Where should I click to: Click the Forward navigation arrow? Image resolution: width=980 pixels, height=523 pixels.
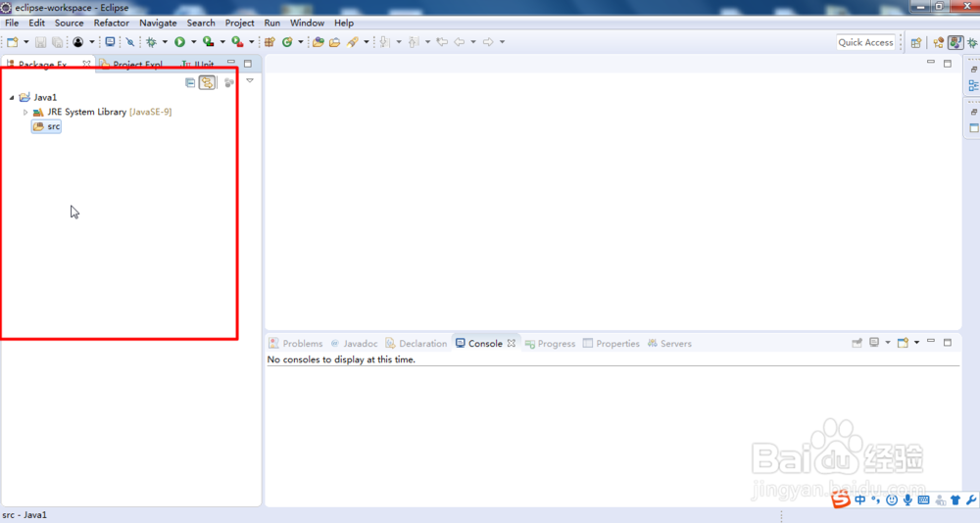(488, 42)
